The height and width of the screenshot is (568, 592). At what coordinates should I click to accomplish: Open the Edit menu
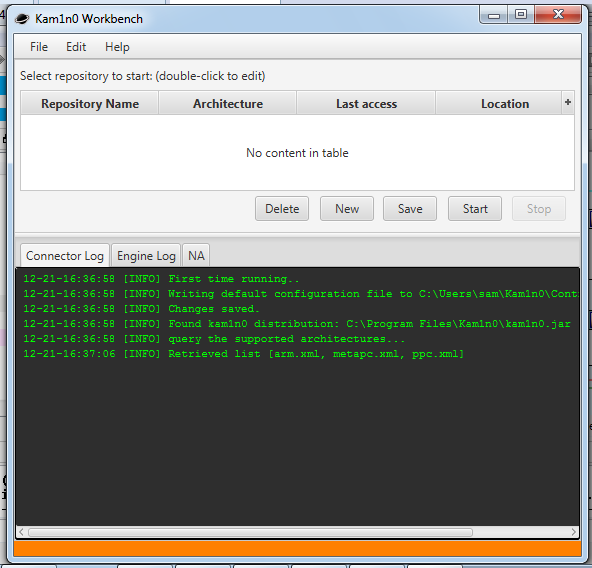76,47
